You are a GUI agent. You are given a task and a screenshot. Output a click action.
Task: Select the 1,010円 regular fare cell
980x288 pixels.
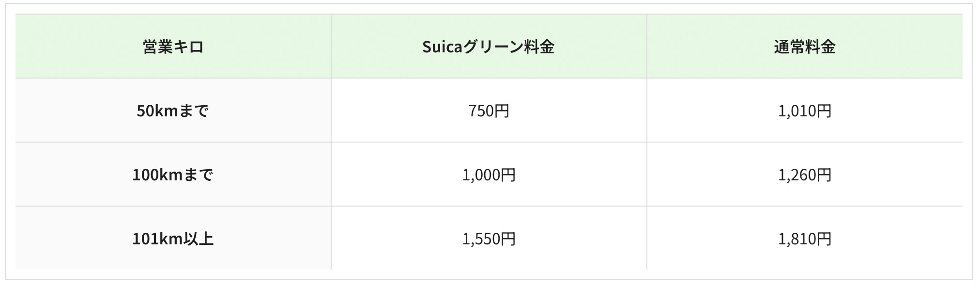[x=804, y=111]
